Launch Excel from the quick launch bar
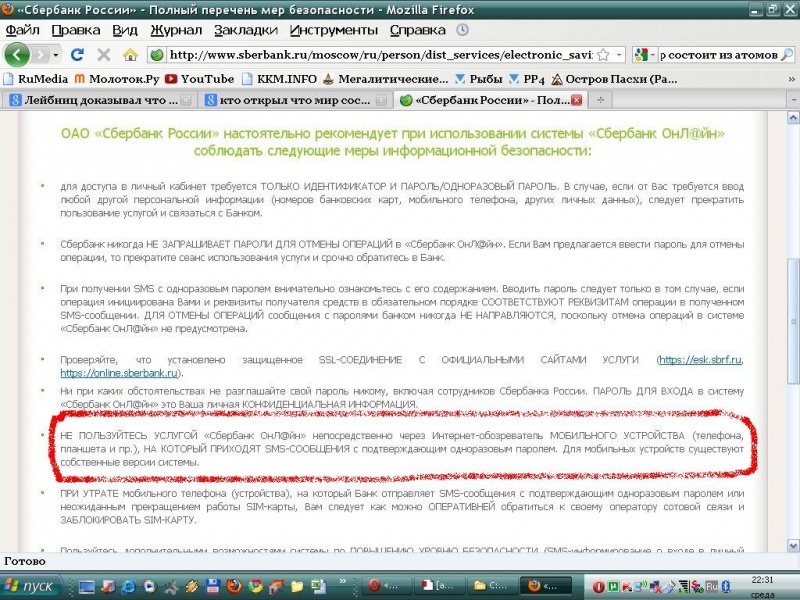Viewport: 800px width, 600px height. click(x=318, y=586)
